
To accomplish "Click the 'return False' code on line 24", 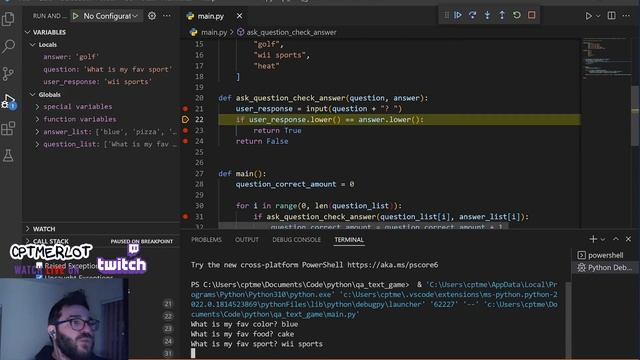I will 262,141.
